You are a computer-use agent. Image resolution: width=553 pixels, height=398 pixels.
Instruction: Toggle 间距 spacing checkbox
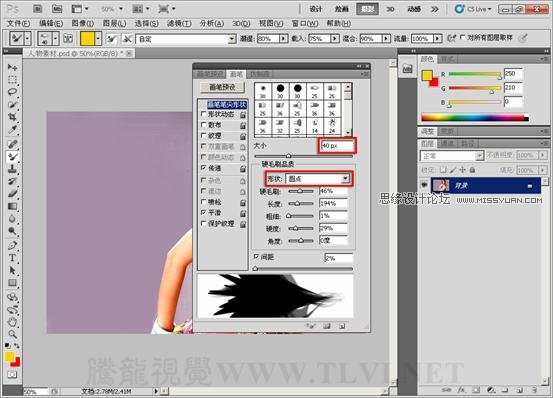coord(256,257)
